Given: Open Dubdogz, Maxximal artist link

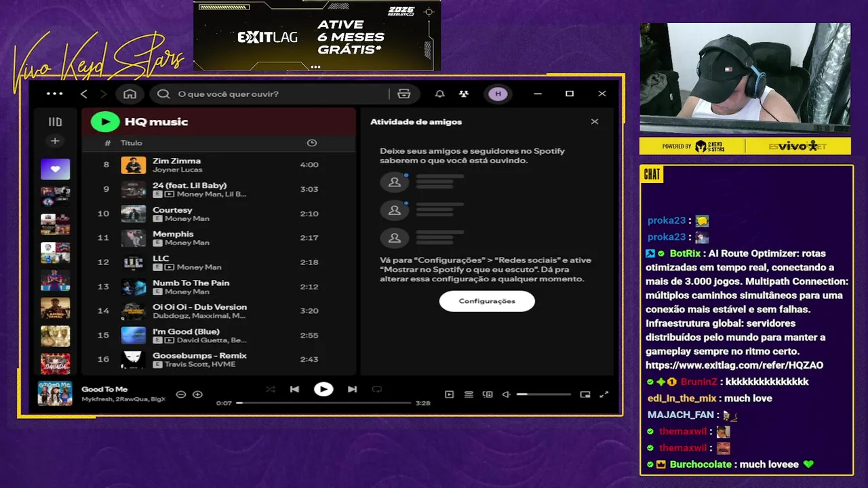Looking at the screenshot, I should tap(199, 316).
